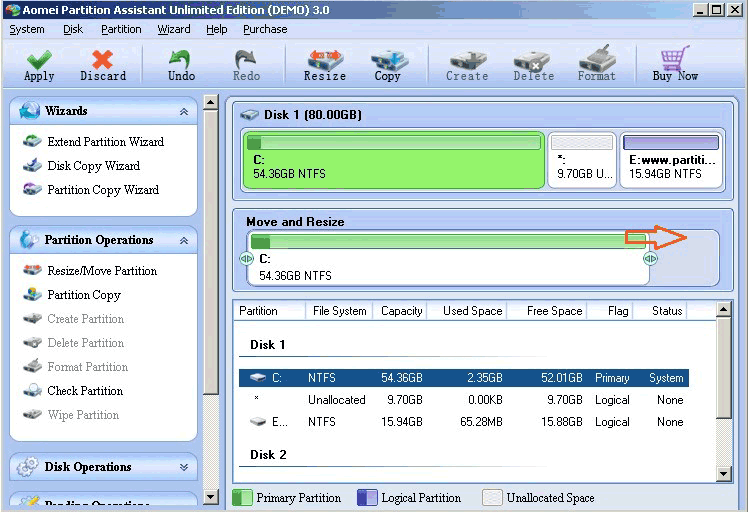Open the Help menu
This screenshot has width=748, height=512.
point(217,29)
